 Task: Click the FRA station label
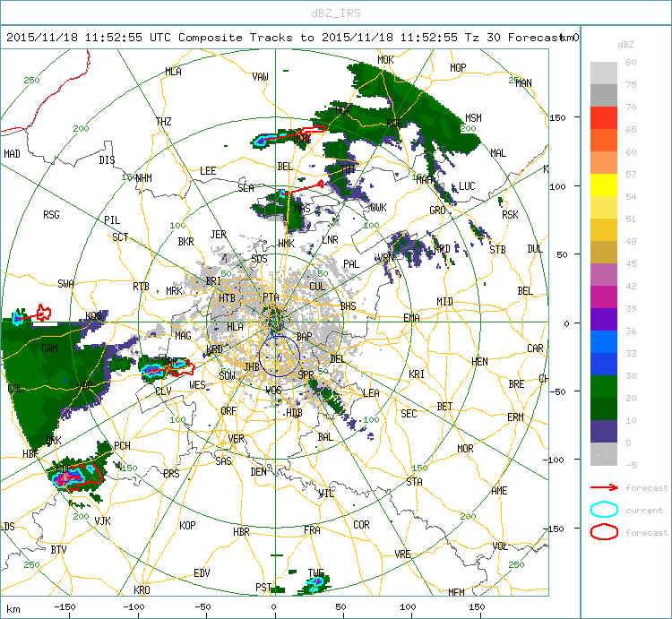pyautogui.click(x=312, y=530)
